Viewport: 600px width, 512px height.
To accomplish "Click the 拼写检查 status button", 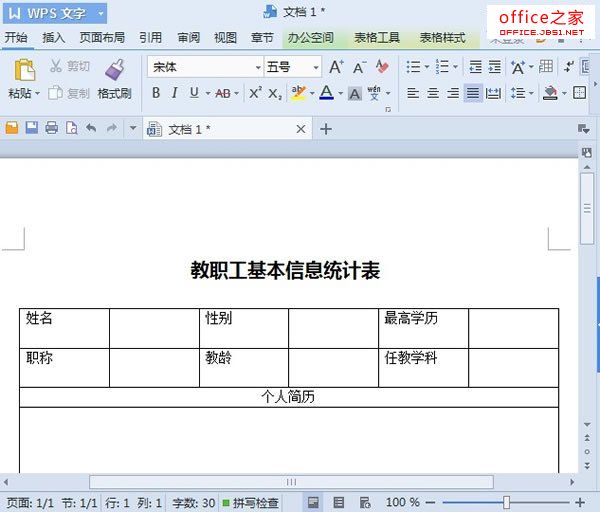I will click(251, 502).
